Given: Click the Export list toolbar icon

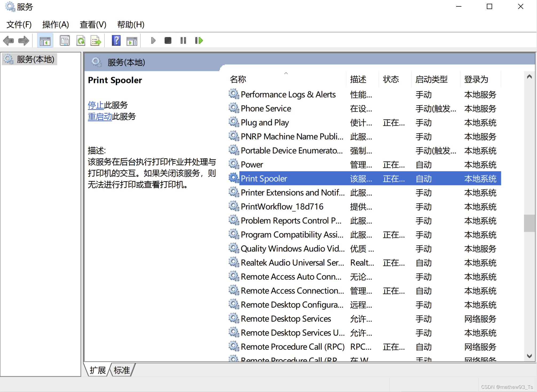Looking at the screenshot, I should coord(96,41).
